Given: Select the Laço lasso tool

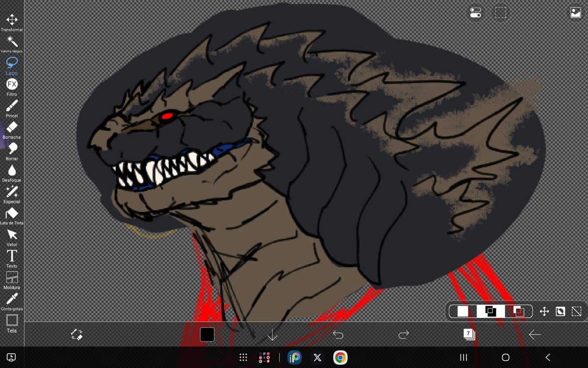Looking at the screenshot, I should [x=12, y=66].
